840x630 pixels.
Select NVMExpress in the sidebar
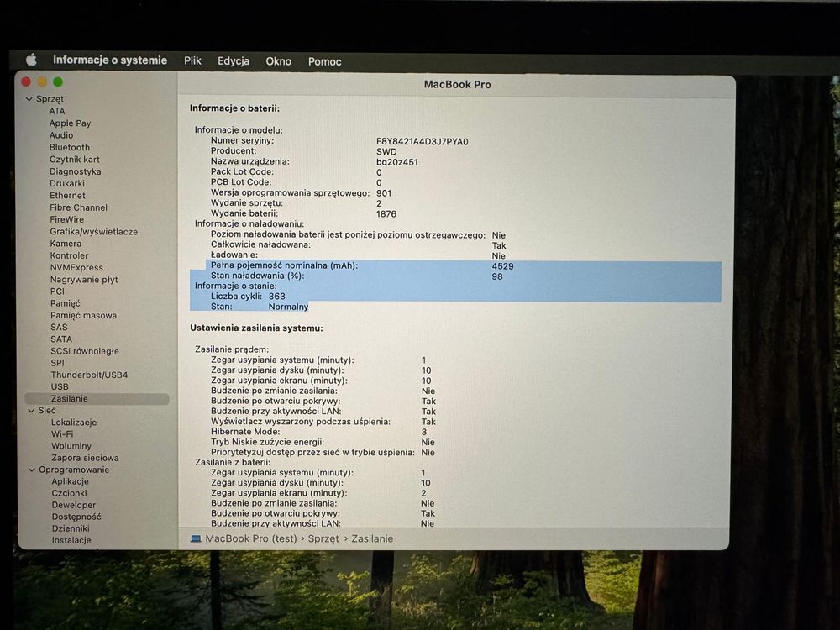[x=76, y=267]
